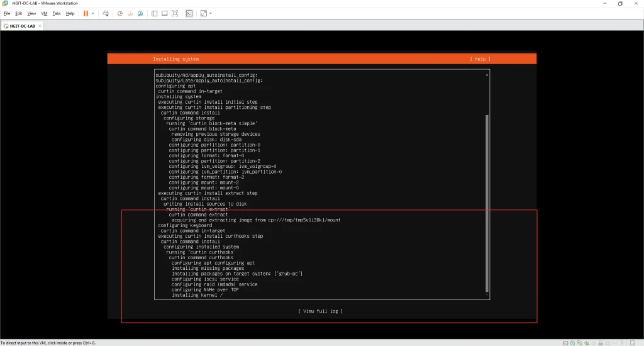
Task: Open the Help menu in VMware
Action: pos(70,14)
